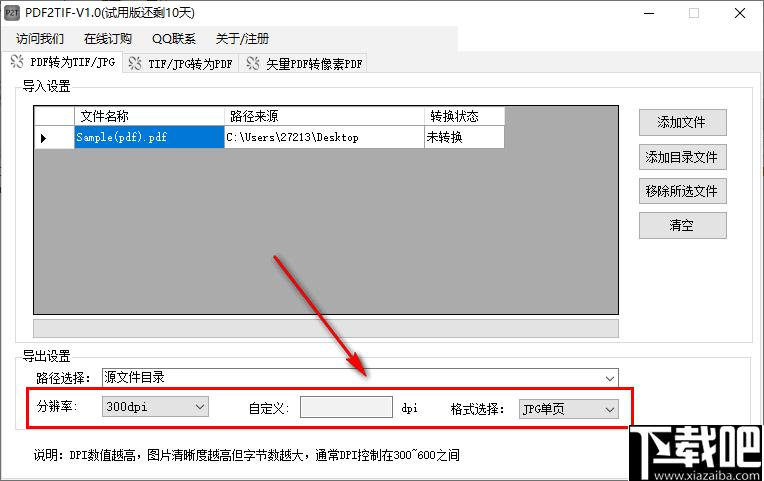Screen dimensions: 764x481
Task: Click the gear icon on TIF/JPG转为PDF tab
Action: click(x=135, y=63)
